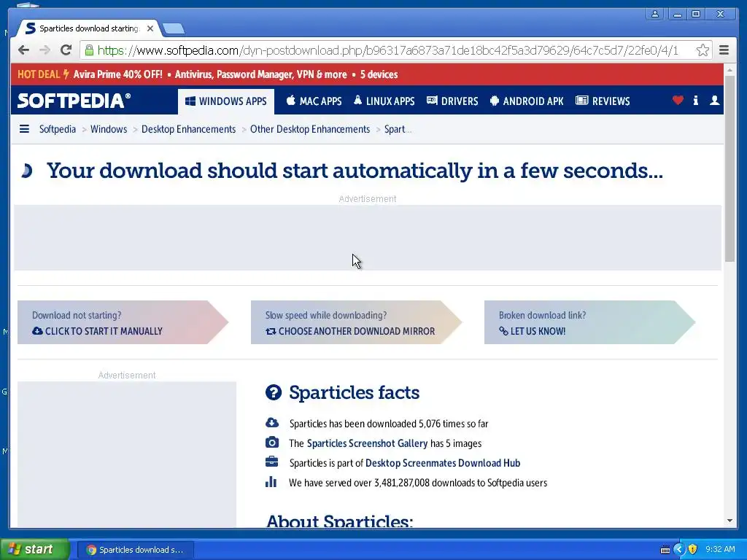
Task: Open the Linux Apps section
Action: coord(384,101)
